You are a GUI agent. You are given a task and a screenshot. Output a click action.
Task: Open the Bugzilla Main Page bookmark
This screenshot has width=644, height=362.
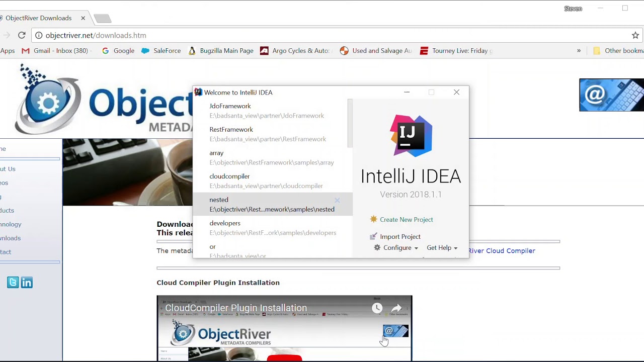click(x=221, y=51)
